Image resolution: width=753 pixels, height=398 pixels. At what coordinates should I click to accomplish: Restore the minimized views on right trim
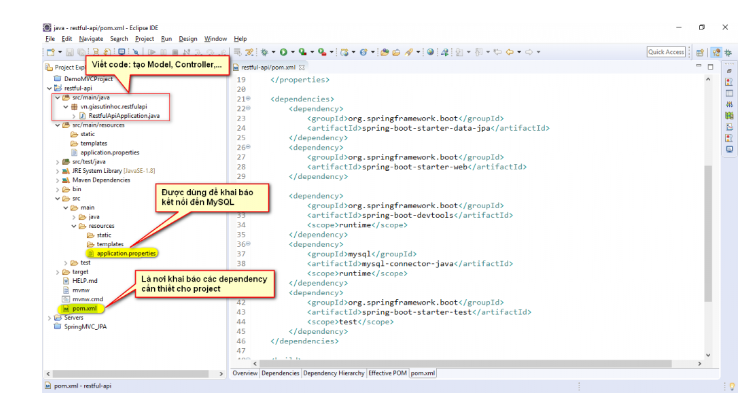[729, 71]
